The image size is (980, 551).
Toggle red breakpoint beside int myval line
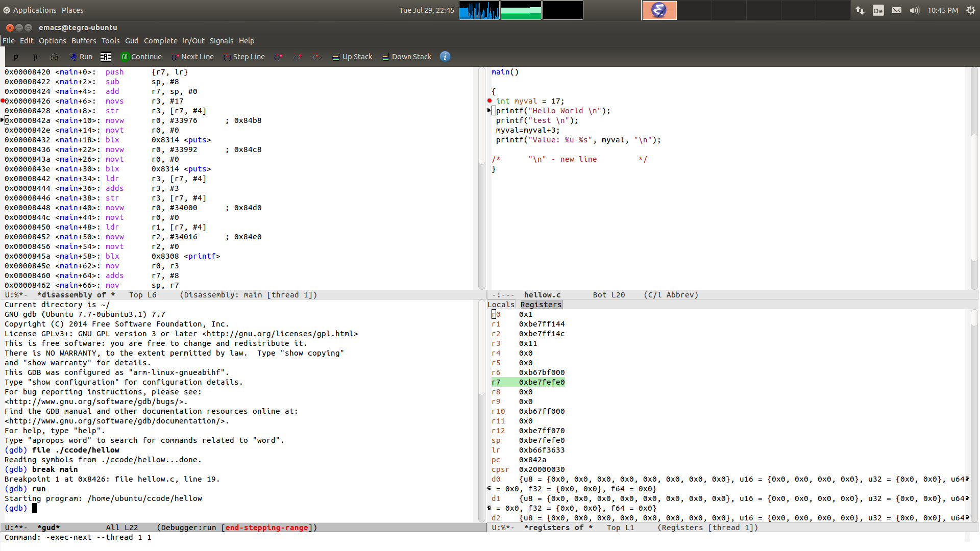(489, 101)
